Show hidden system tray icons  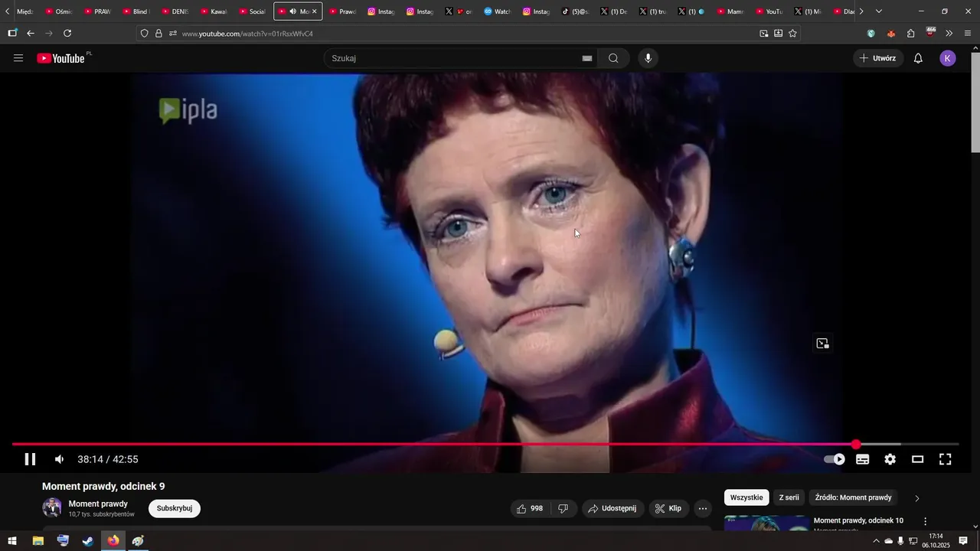point(876,541)
